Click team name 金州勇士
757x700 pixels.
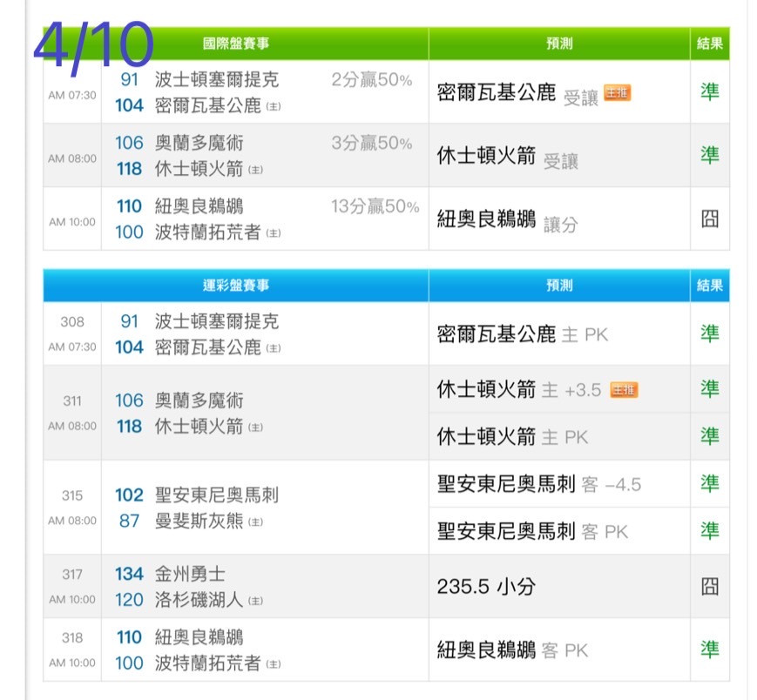[190, 574]
